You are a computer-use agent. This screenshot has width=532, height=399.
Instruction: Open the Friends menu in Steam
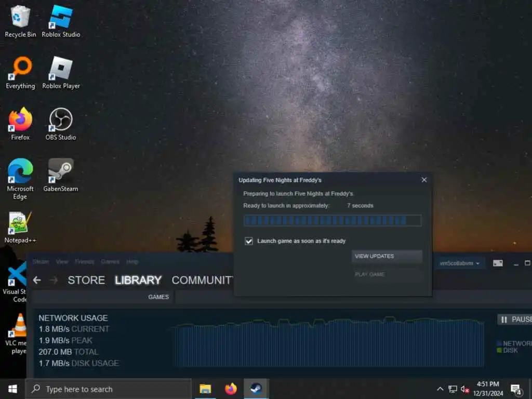(x=85, y=262)
